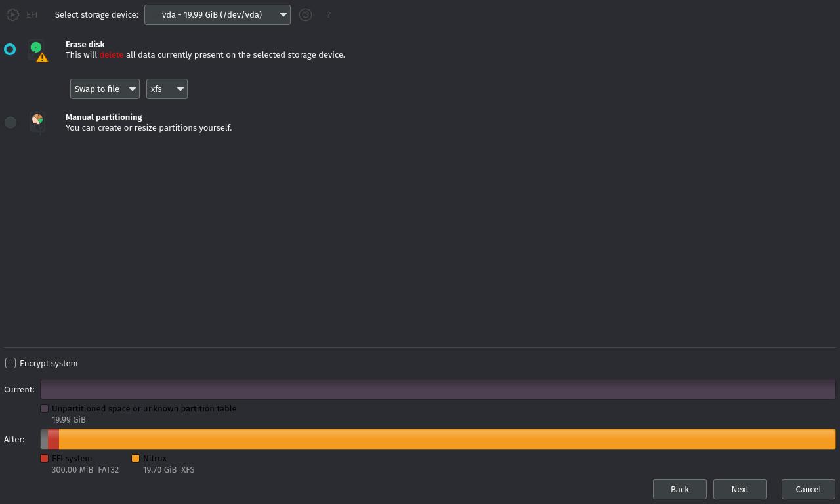
Task: Click the EFI boot environment gear icon
Action: [x=12, y=14]
